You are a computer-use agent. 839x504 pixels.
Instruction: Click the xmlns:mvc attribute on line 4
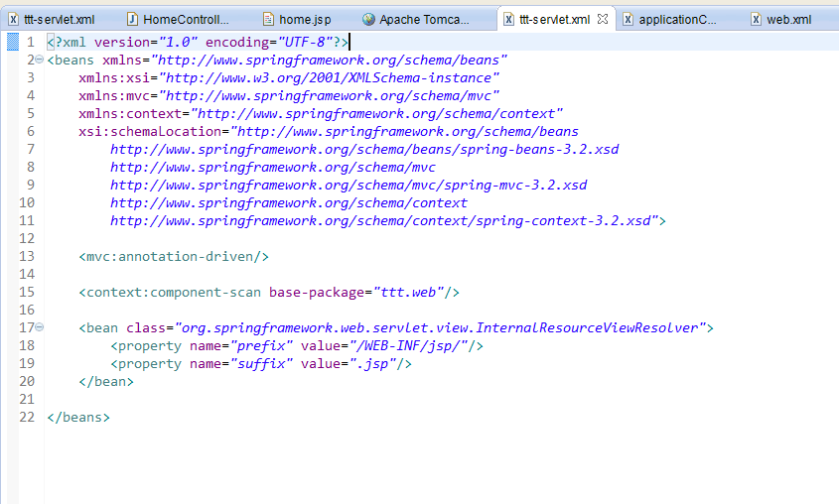(x=289, y=95)
